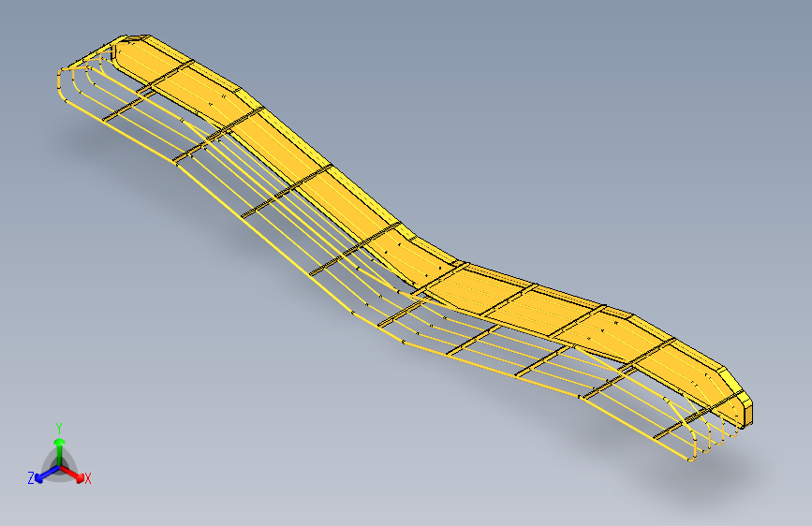Click the red X axis of the orientation triad
The image size is (812, 526).
pos(71,473)
